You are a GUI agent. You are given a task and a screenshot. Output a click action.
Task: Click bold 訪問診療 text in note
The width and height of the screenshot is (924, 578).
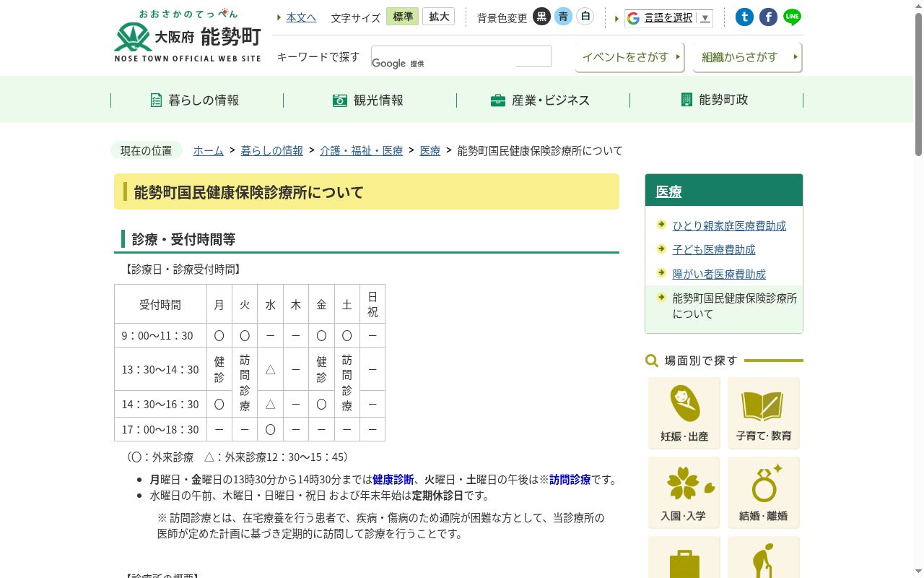570,479
